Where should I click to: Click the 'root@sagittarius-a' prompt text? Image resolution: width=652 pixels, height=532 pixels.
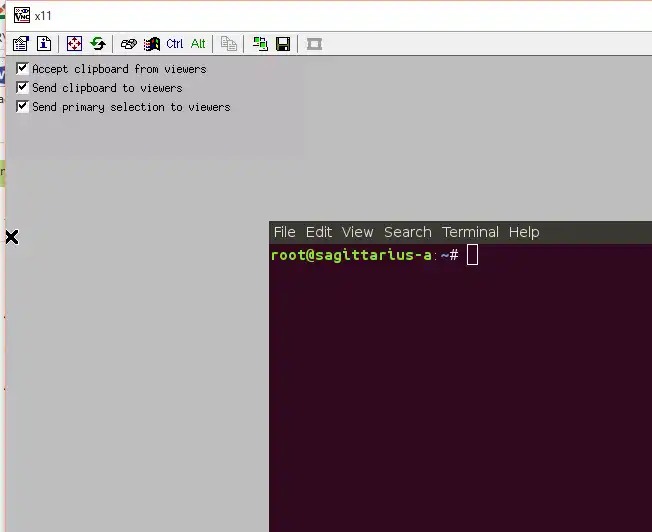pyautogui.click(x=351, y=255)
